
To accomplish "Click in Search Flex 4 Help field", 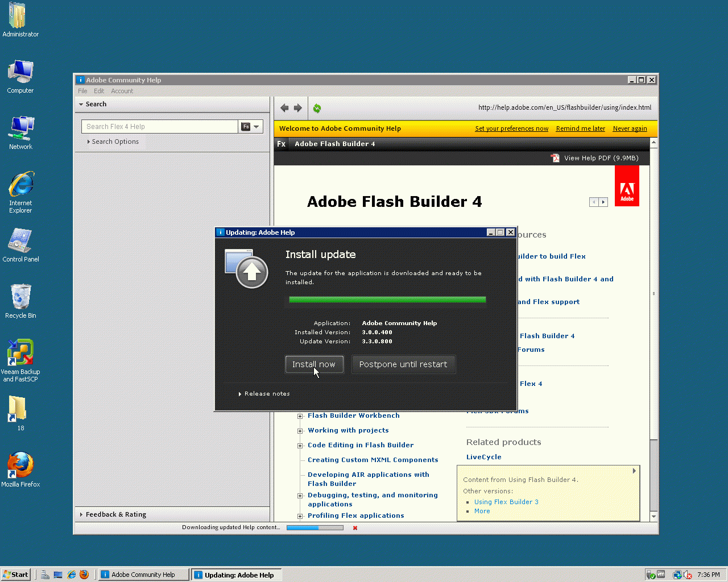I will (159, 127).
